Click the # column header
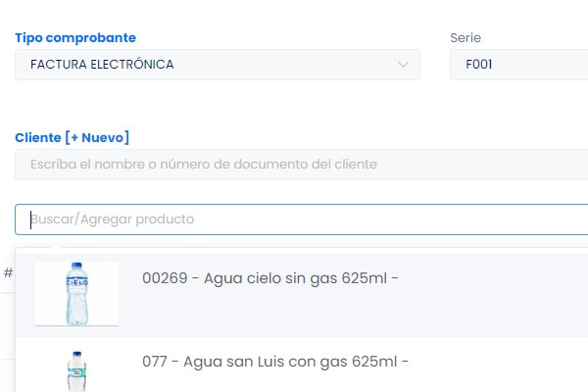The width and height of the screenshot is (588, 392). click(8, 272)
